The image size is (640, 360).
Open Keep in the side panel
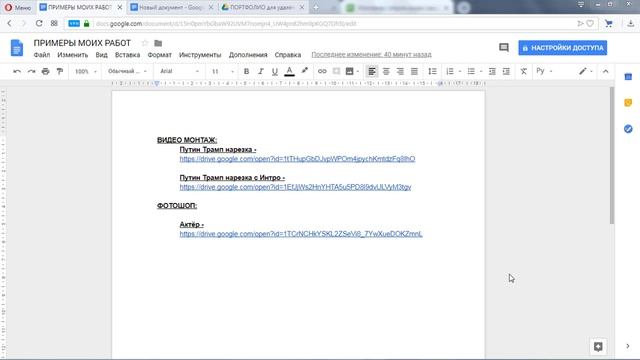pos(628,102)
